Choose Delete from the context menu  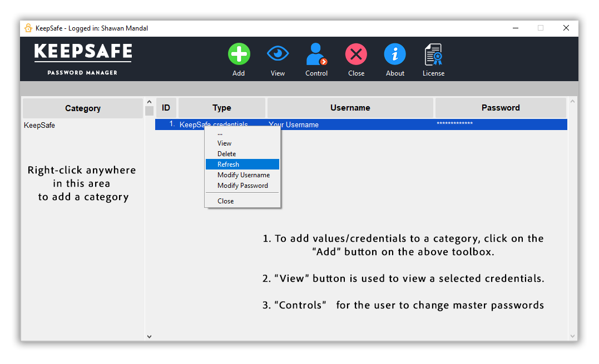click(242, 154)
